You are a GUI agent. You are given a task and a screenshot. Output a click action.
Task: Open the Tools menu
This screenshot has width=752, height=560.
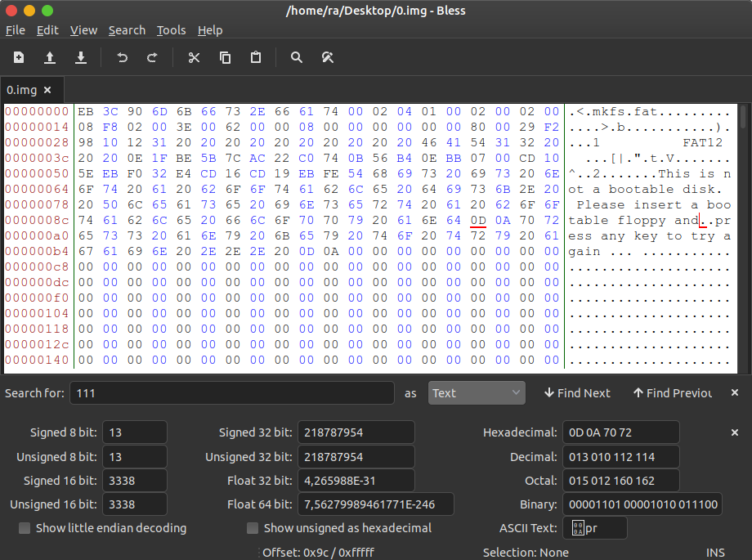click(171, 30)
